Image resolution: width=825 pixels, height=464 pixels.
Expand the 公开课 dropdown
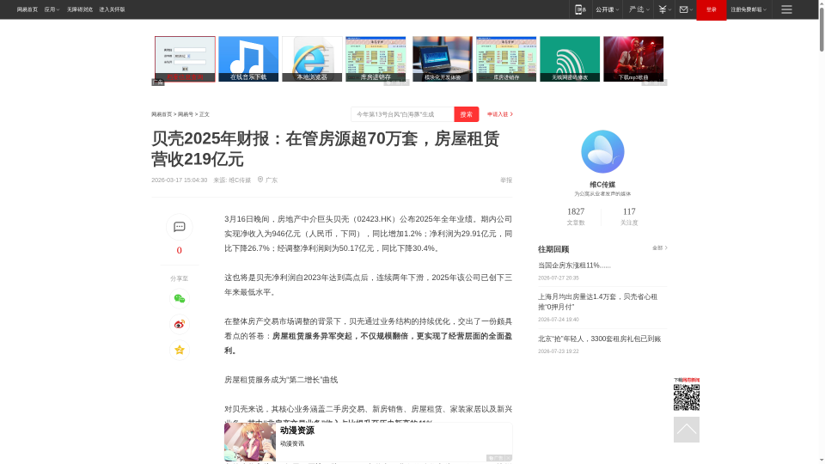(607, 9)
